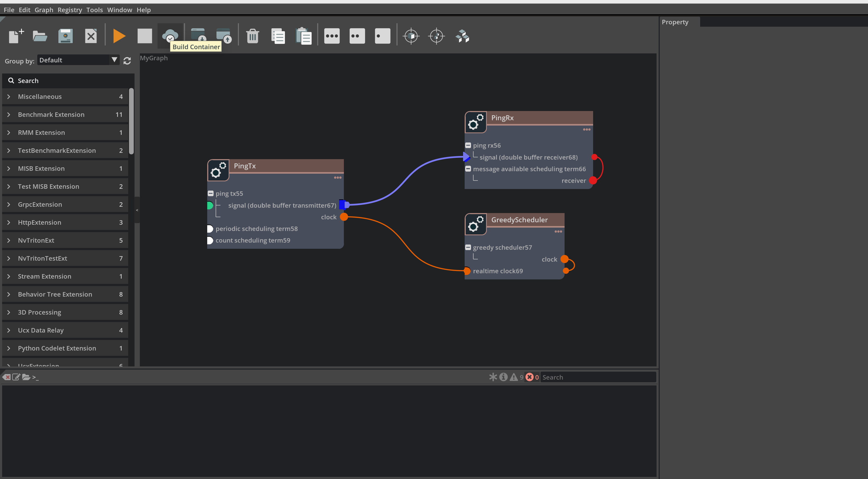The width and height of the screenshot is (868, 479).
Task: Expand the NvTritonExt category
Action: click(65, 240)
